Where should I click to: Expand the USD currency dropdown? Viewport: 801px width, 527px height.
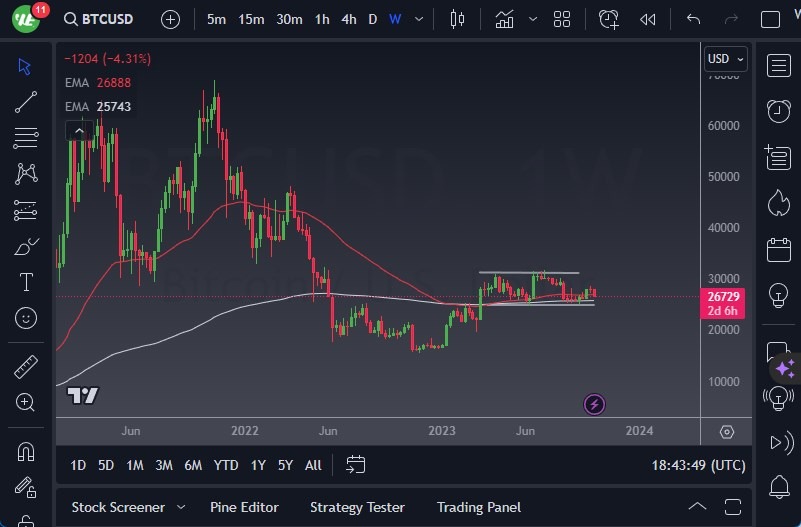[x=726, y=59]
